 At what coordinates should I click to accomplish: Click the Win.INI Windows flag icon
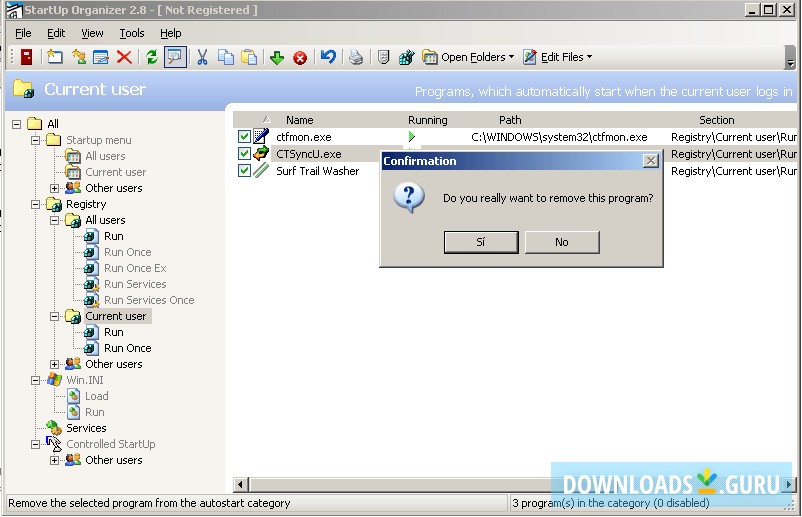(54, 379)
